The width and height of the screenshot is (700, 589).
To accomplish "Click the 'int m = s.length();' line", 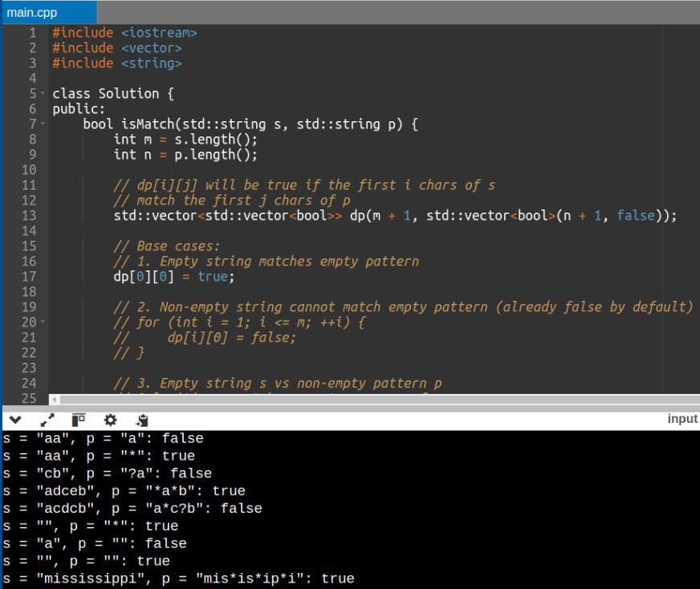I will pyautogui.click(x=185, y=140).
